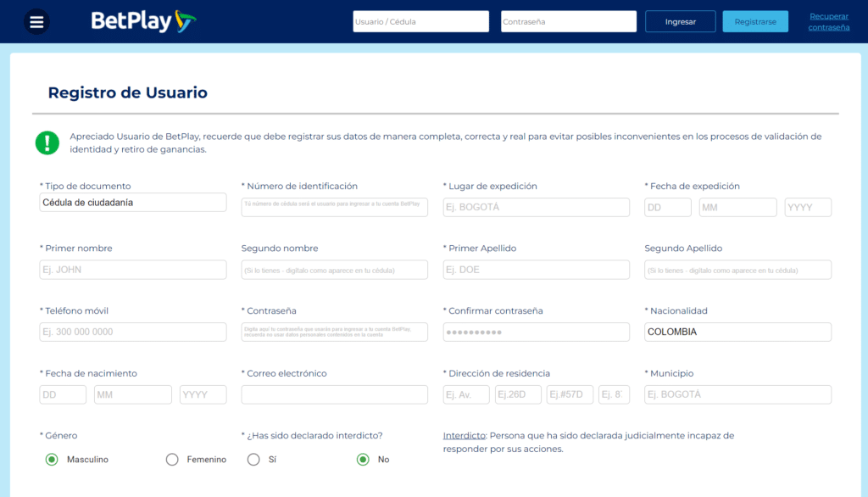Click the Registrarse button
This screenshot has width=868, height=497.
click(755, 22)
